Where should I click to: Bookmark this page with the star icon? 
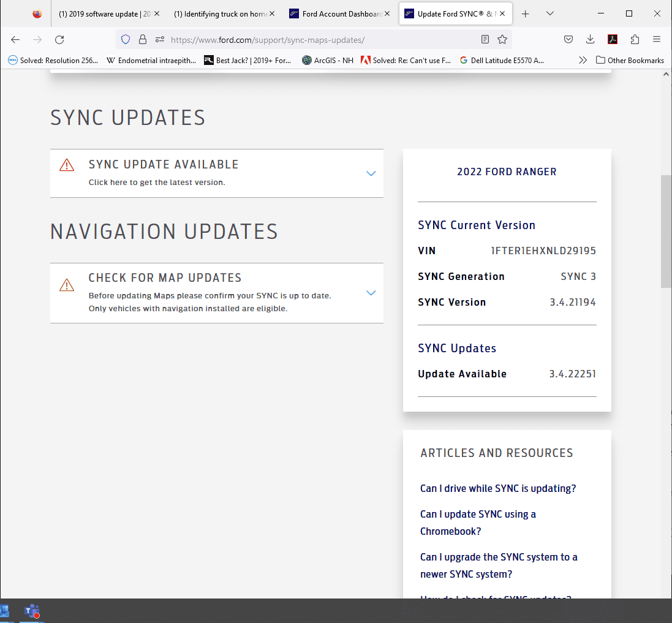pyautogui.click(x=502, y=40)
